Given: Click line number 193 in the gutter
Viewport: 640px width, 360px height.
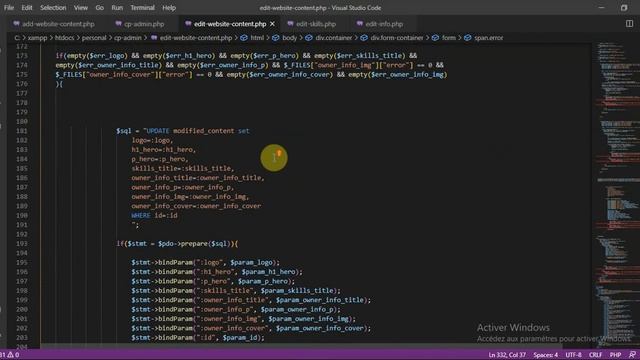Looking at the screenshot, I should [22, 244].
